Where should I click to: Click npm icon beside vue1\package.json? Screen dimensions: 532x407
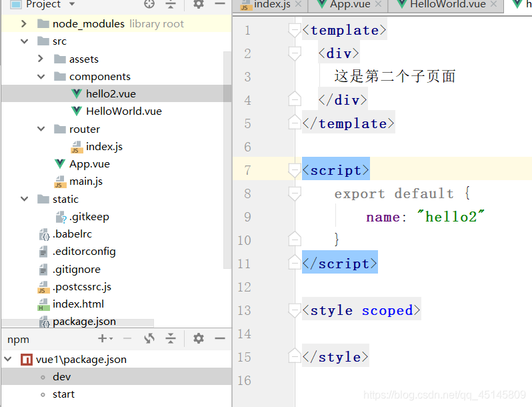pos(27,360)
